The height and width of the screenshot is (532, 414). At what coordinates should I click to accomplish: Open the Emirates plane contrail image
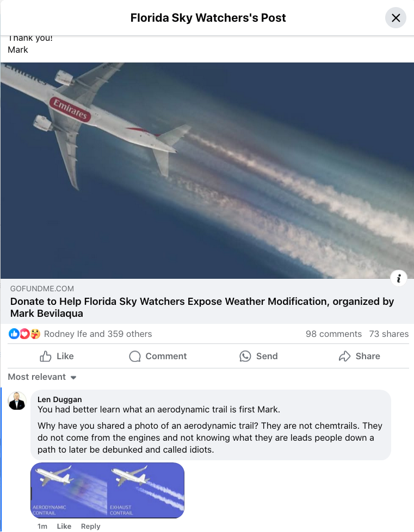pos(207,171)
